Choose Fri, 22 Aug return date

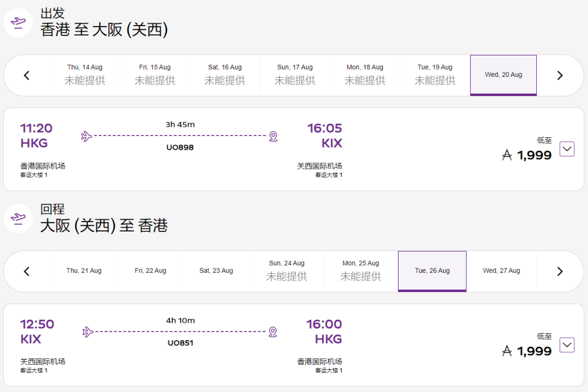tap(150, 271)
